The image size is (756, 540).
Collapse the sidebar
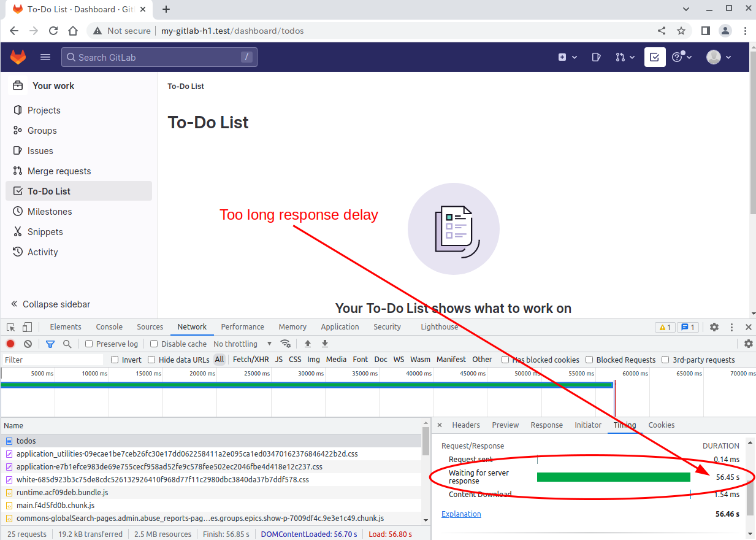[x=50, y=304]
